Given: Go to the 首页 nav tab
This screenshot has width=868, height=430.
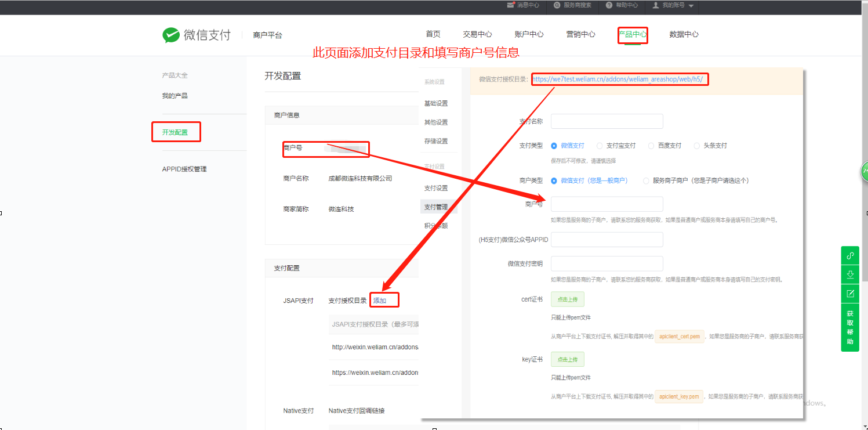Looking at the screenshot, I should (x=433, y=34).
